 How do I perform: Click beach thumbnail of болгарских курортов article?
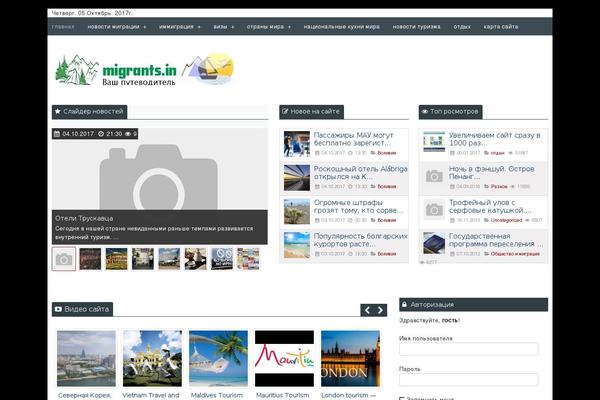[x=297, y=245]
